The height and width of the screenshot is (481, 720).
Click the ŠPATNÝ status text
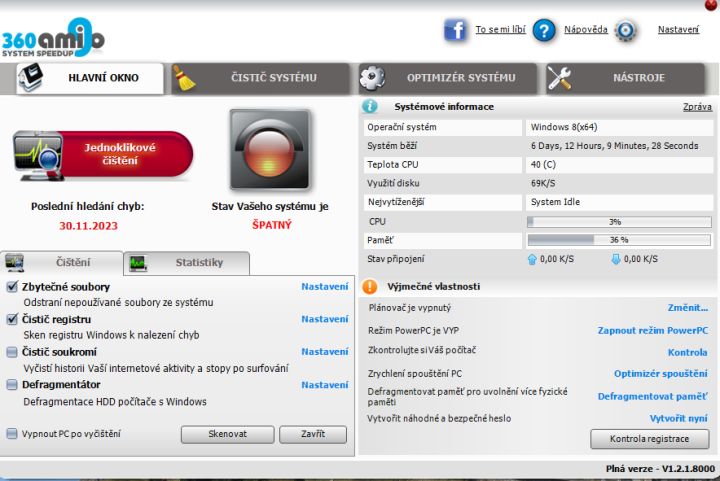(x=272, y=225)
